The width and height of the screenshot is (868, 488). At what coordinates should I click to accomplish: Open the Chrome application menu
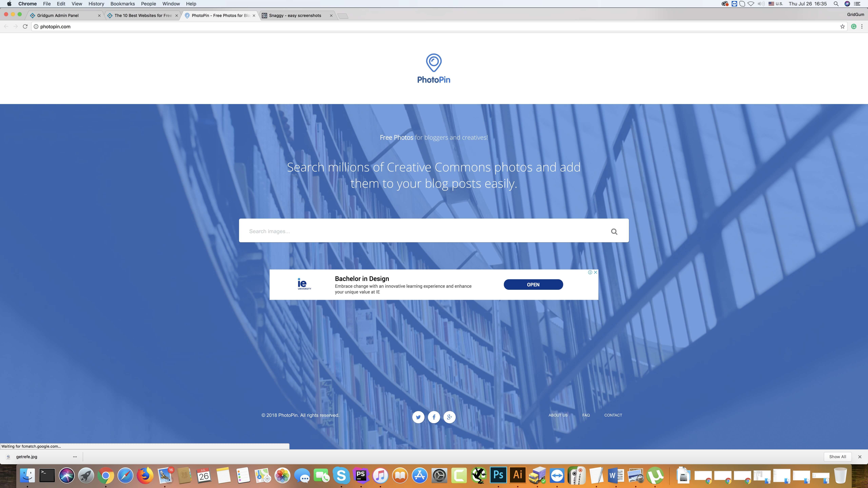click(27, 4)
